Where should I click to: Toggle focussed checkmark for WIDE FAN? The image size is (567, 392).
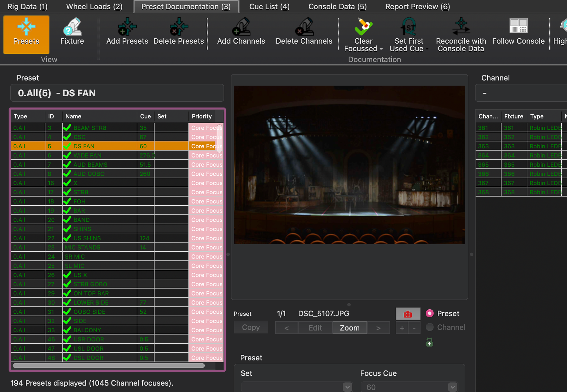tap(67, 155)
